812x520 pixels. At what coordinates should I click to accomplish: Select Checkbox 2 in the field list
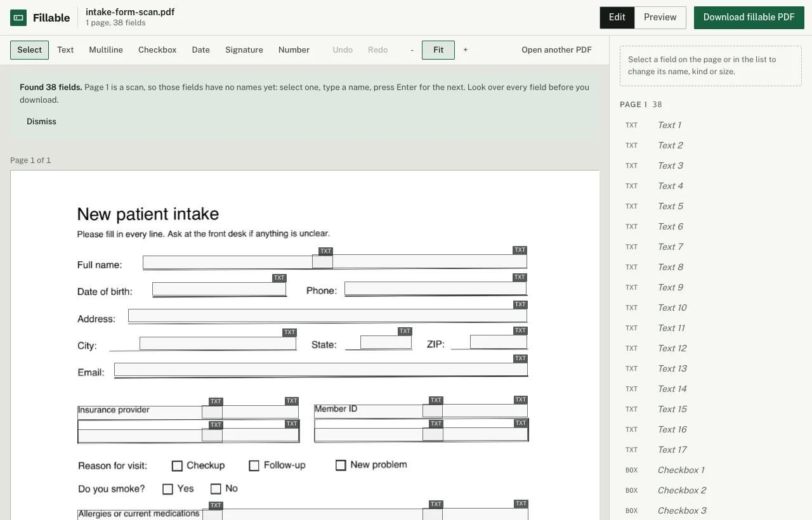(x=710, y=490)
